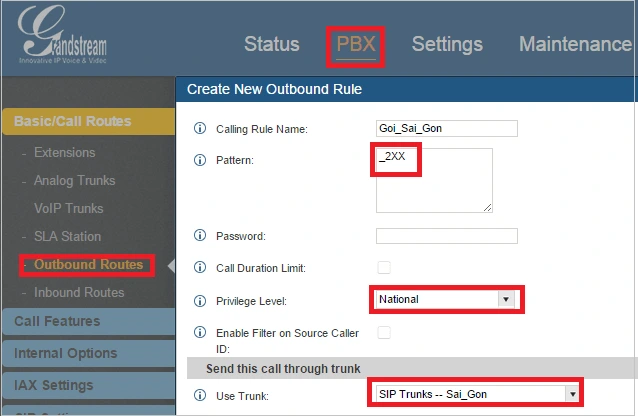Open VoIP Trunks page
The width and height of the screenshot is (638, 416).
point(68,208)
